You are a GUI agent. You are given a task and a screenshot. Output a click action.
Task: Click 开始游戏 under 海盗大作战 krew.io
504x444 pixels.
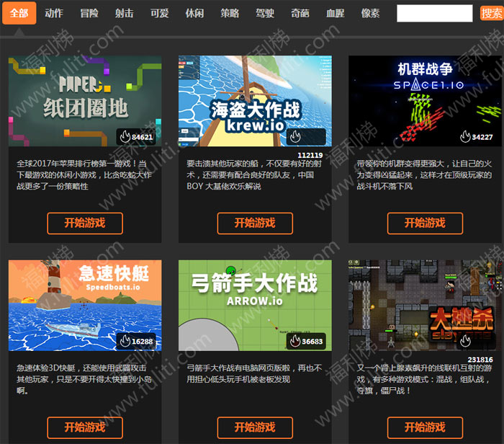[255, 223]
